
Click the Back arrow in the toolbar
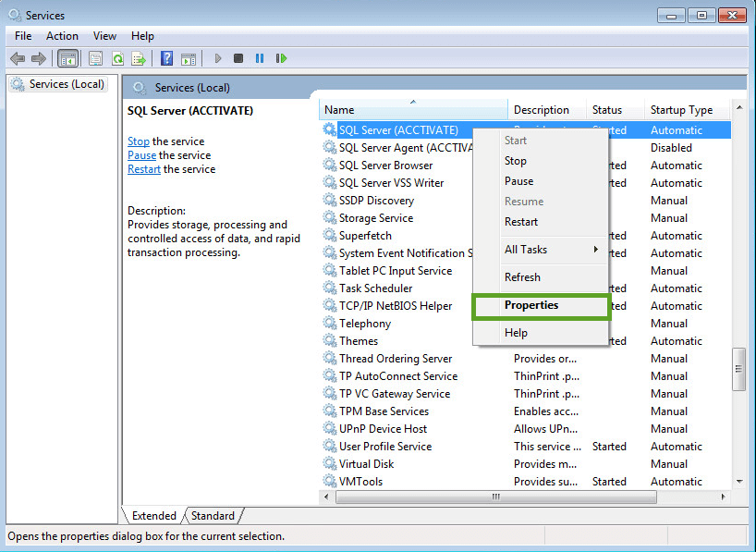coord(18,59)
